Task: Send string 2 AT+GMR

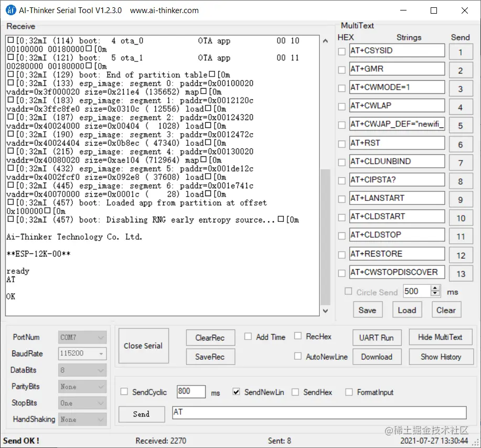Action: (x=461, y=70)
